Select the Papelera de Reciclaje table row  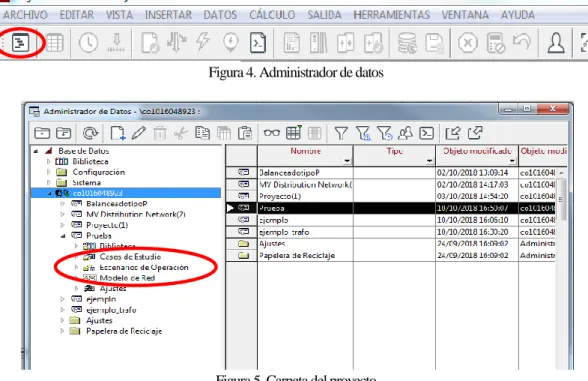coord(392,255)
